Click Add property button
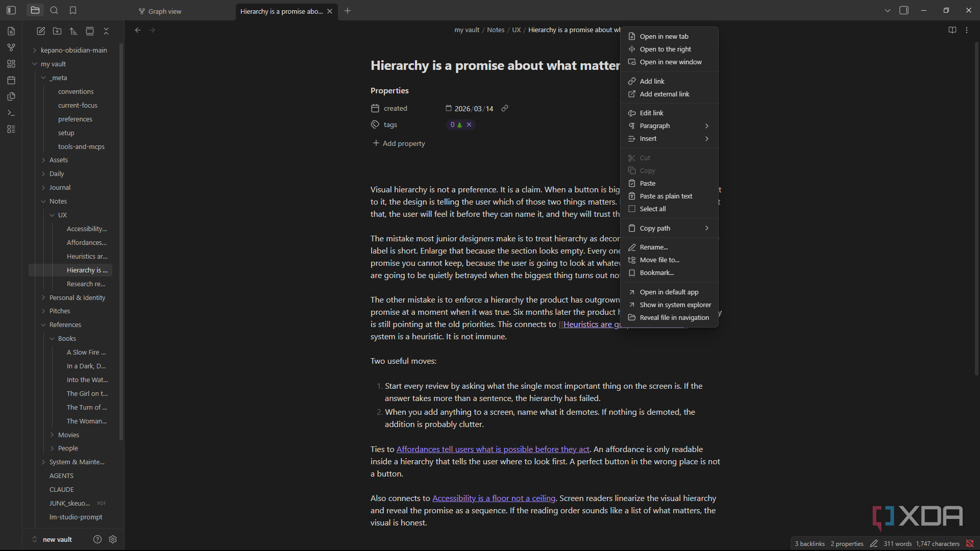Image resolution: width=980 pixels, height=551 pixels. [399, 143]
